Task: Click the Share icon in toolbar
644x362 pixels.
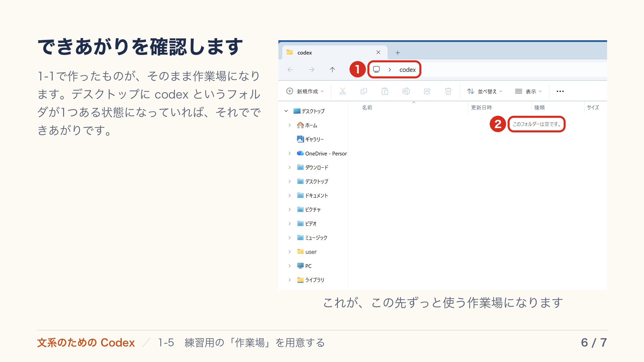Action: [427, 91]
